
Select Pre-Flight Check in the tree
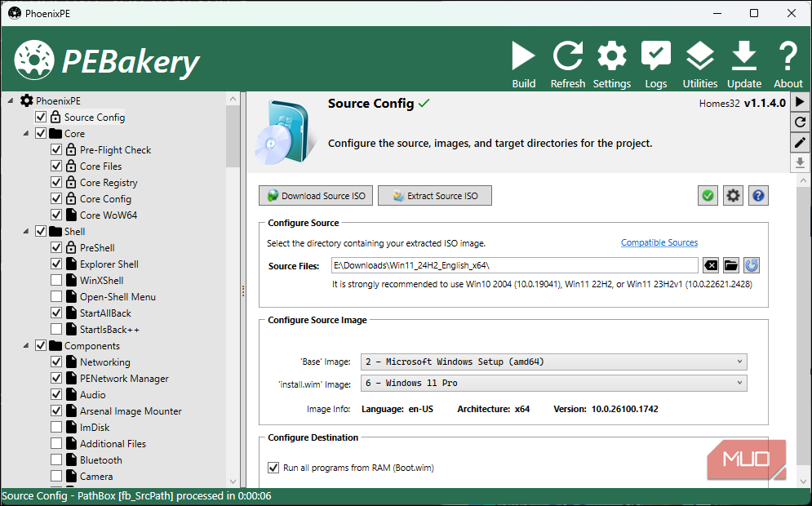pyautogui.click(x=115, y=150)
